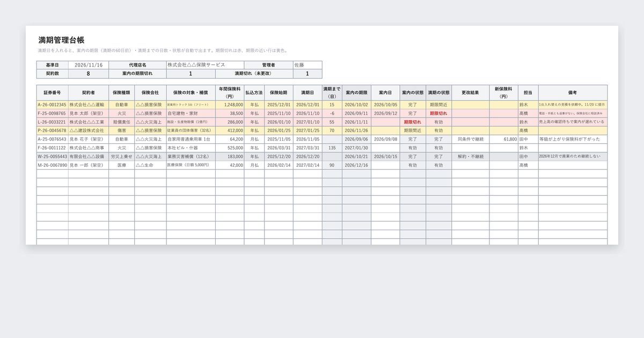The height and width of the screenshot is (338, 644).
Task: Click notice deadline 2026/10/02
Action: (356, 105)
